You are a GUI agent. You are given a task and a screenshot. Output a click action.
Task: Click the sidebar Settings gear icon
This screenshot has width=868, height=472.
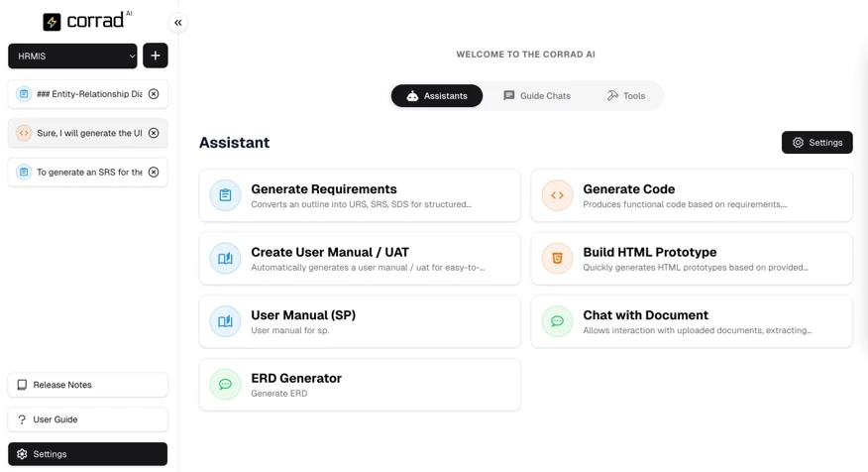click(x=22, y=454)
